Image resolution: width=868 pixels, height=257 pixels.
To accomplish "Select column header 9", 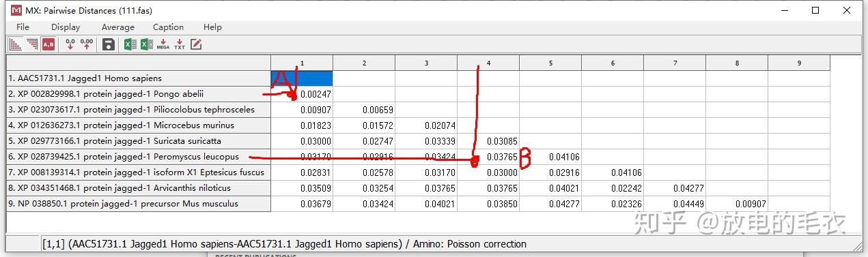I will click(799, 63).
